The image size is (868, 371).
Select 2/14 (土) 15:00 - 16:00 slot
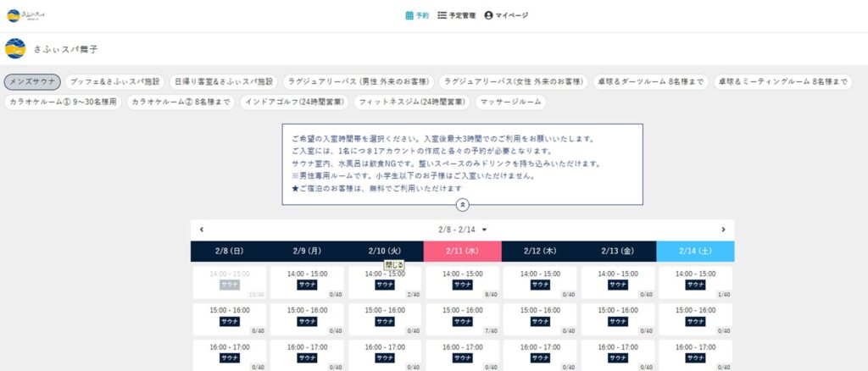(x=695, y=319)
